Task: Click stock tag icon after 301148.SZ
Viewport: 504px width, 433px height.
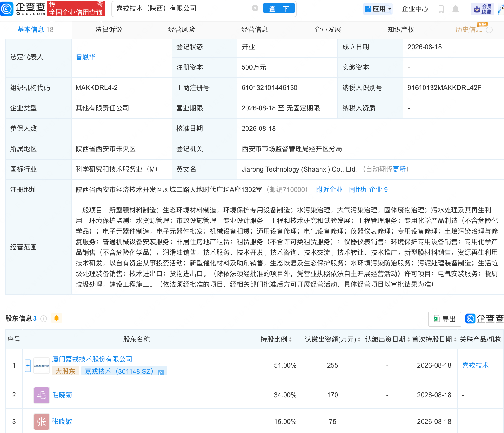Action: [x=161, y=372]
